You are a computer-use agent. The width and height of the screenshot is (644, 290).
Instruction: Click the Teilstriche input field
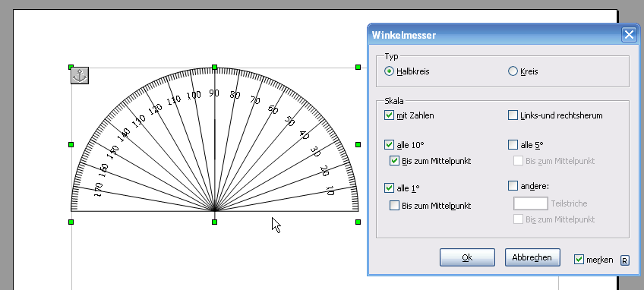click(x=531, y=203)
